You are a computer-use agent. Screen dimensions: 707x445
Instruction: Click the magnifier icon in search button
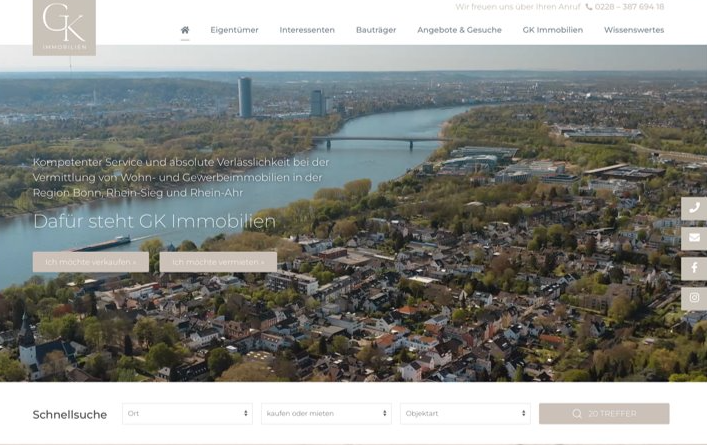coord(577,414)
